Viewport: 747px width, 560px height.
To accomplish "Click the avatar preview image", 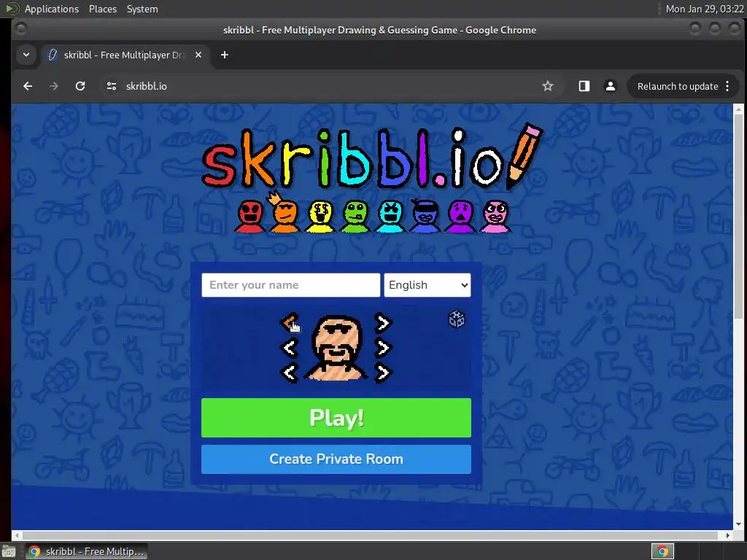I will pyautogui.click(x=336, y=348).
